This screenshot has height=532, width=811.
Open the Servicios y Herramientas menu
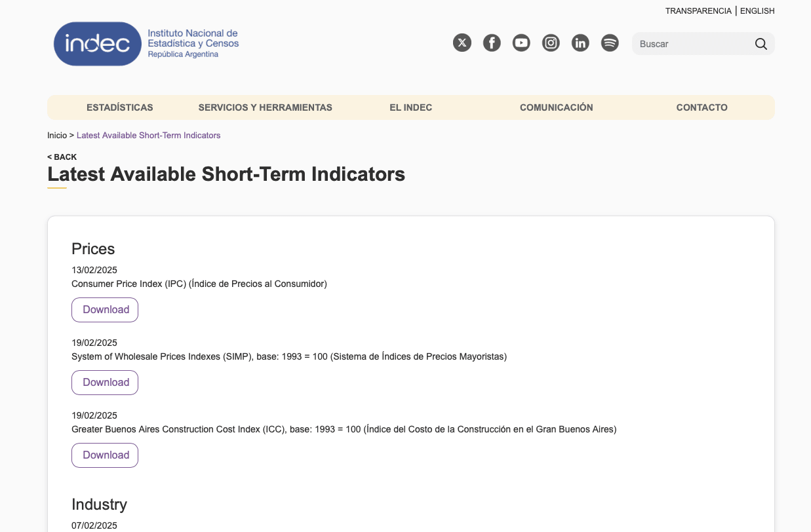[265, 107]
